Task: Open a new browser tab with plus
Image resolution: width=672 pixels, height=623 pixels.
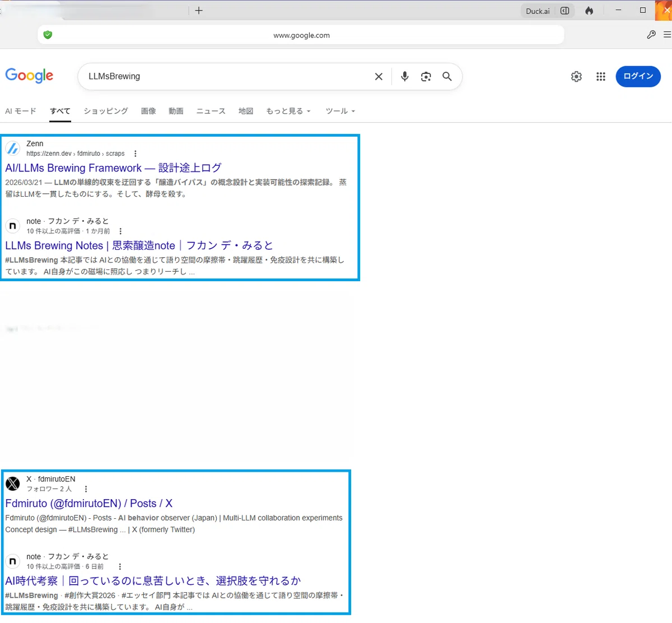Action: 199,10
